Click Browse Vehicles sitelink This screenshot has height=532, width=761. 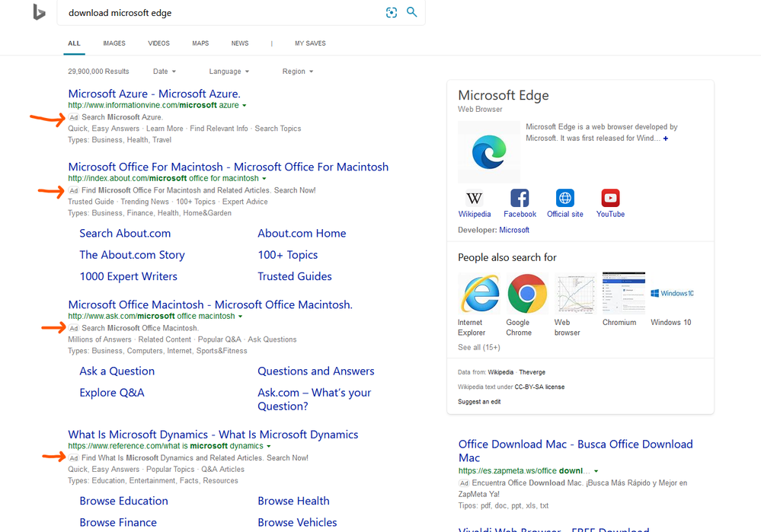tap(298, 522)
